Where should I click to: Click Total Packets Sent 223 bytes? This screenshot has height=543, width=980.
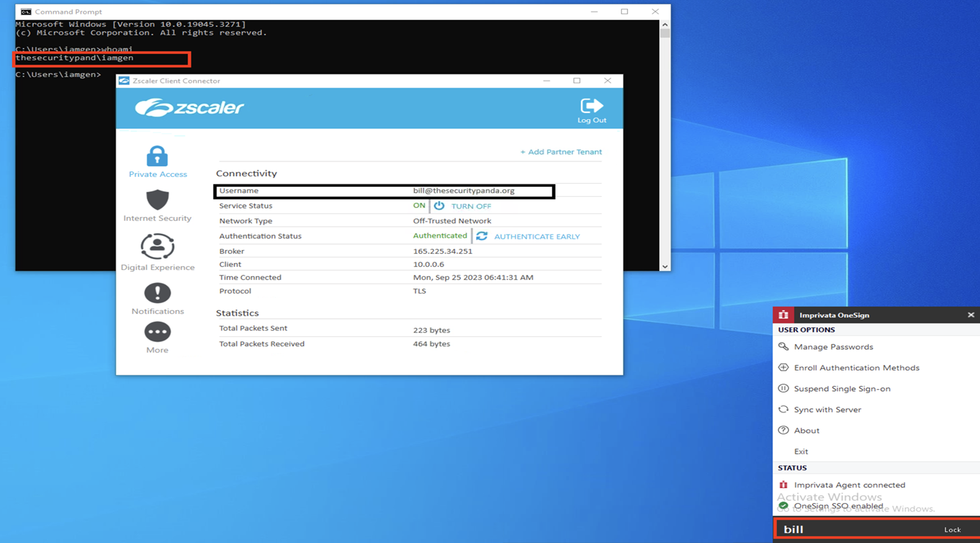(x=431, y=330)
